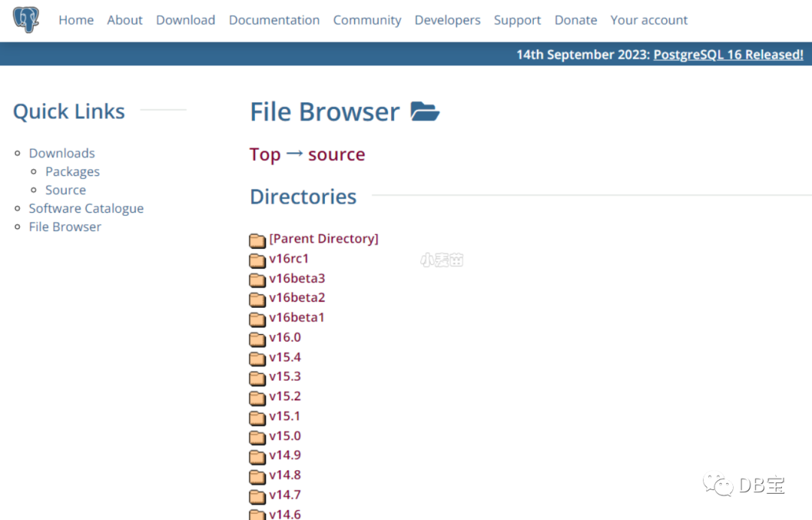Open Your account link
Image resolution: width=812 pixels, height=520 pixels.
[649, 20]
